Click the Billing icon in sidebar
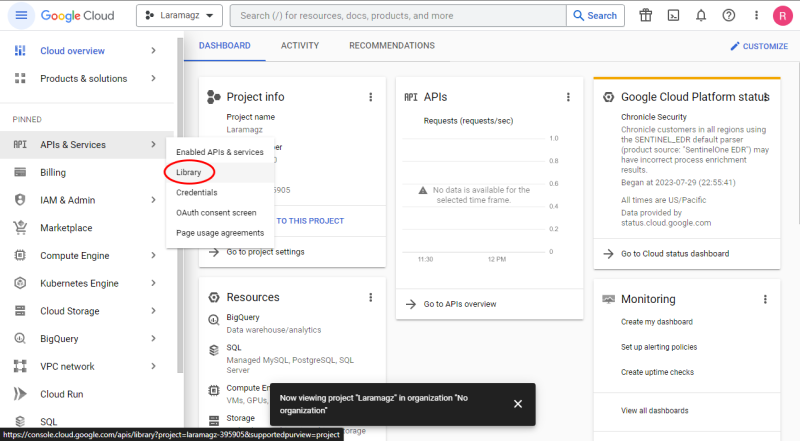The image size is (800, 441). 20,172
